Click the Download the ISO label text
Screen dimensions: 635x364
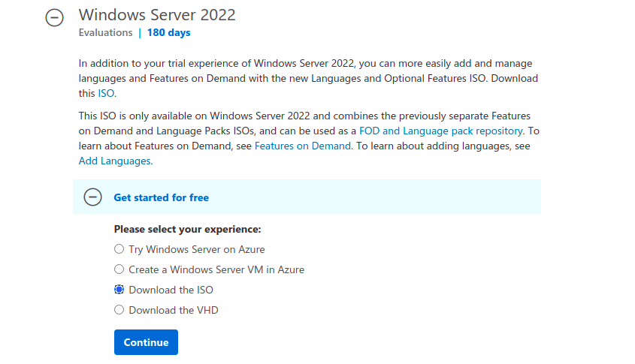(x=171, y=290)
